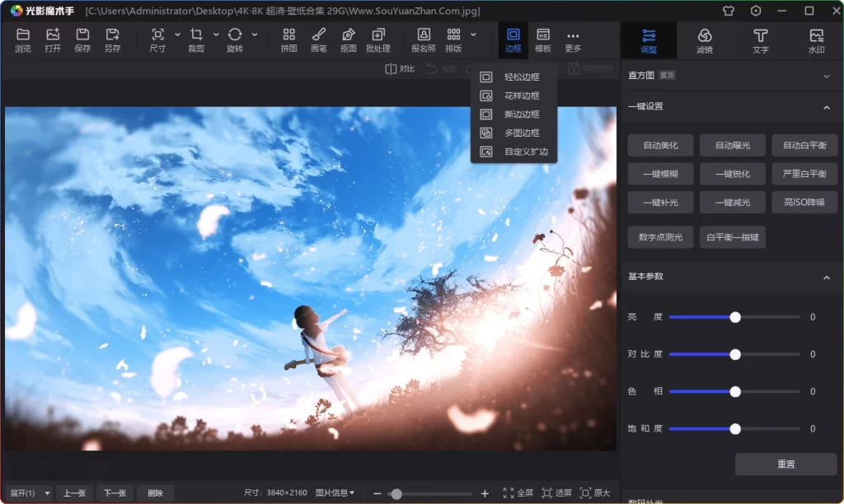Toggle the 全屏 fullscreen view mode
Image resolution: width=844 pixels, height=504 pixels.
[x=518, y=492]
